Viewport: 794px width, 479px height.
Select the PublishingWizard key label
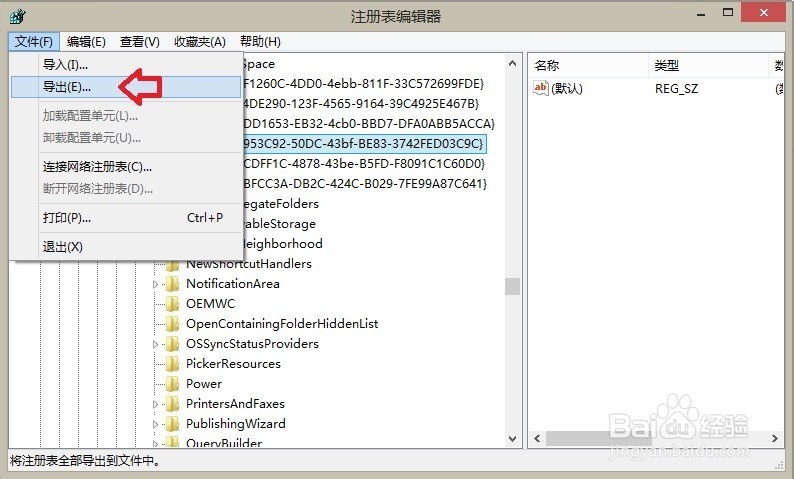(x=236, y=424)
